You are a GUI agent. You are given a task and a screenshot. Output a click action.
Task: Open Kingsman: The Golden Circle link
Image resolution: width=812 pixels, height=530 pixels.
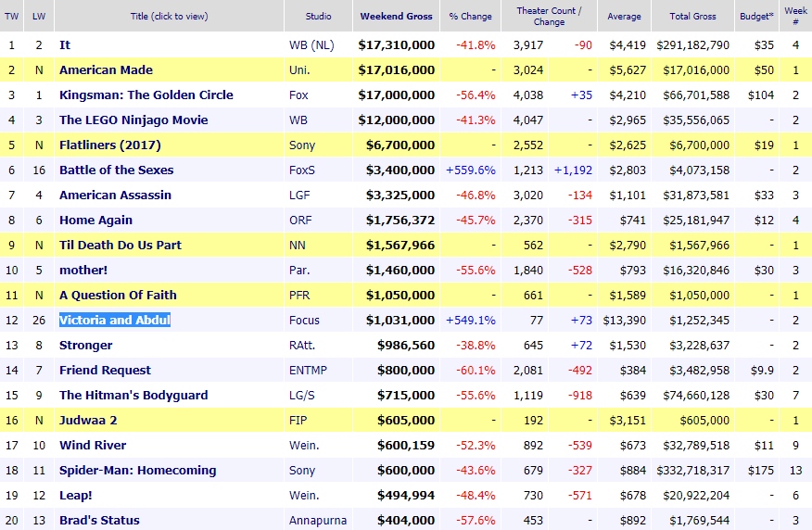point(146,95)
